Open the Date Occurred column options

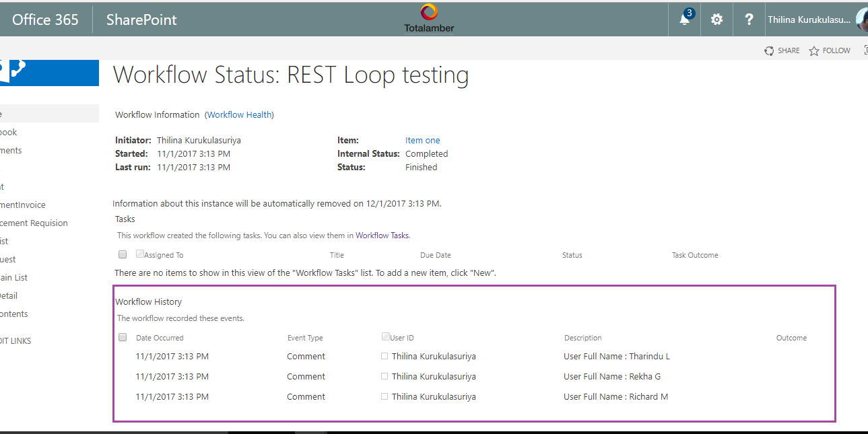[x=160, y=337]
